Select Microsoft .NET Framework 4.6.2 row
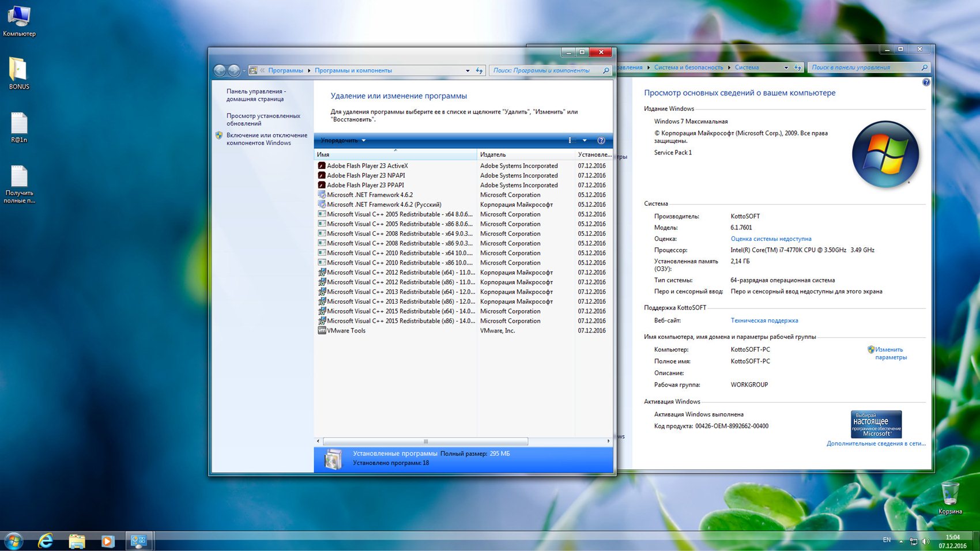 (x=463, y=195)
